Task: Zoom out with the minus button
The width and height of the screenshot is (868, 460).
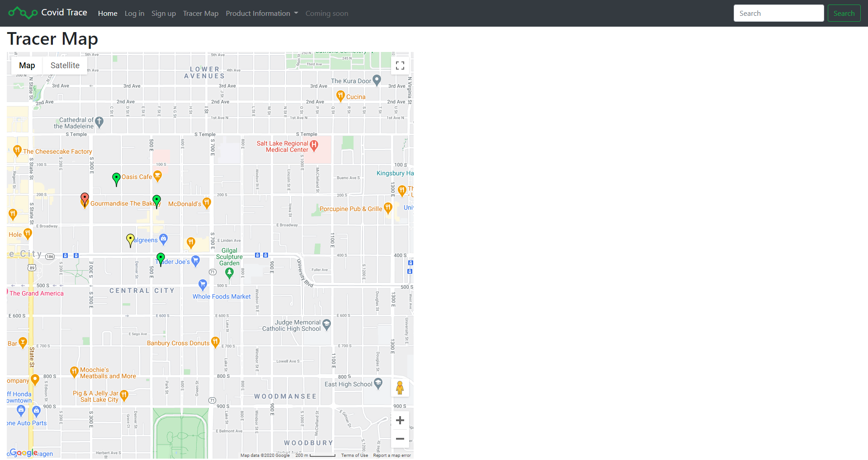Action: [400, 439]
